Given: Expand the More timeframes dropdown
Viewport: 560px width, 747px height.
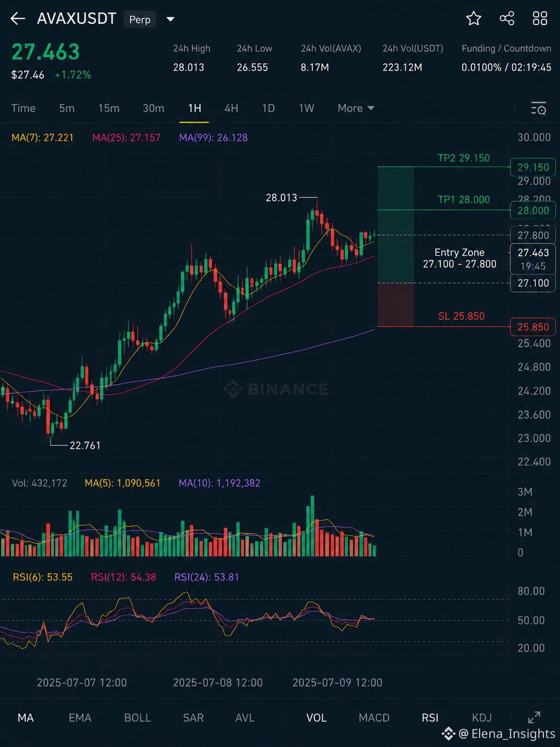Looking at the screenshot, I should (356, 108).
